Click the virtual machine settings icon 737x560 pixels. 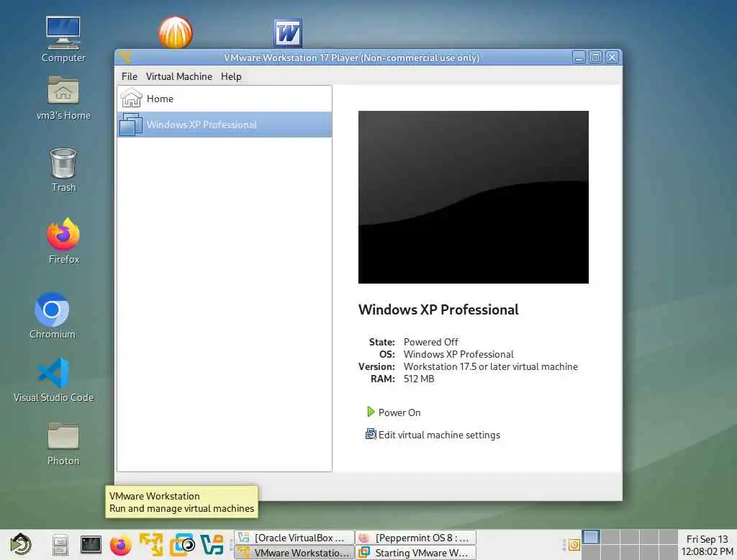(x=371, y=434)
